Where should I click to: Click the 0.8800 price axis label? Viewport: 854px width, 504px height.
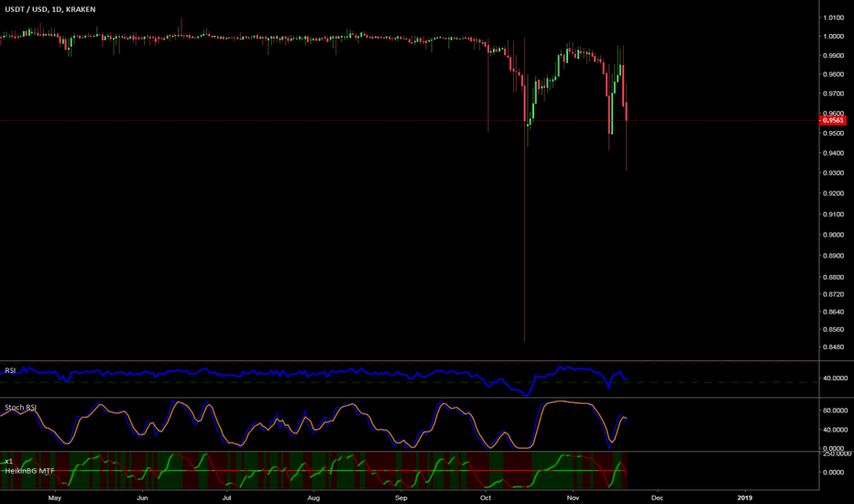(x=834, y=277)
